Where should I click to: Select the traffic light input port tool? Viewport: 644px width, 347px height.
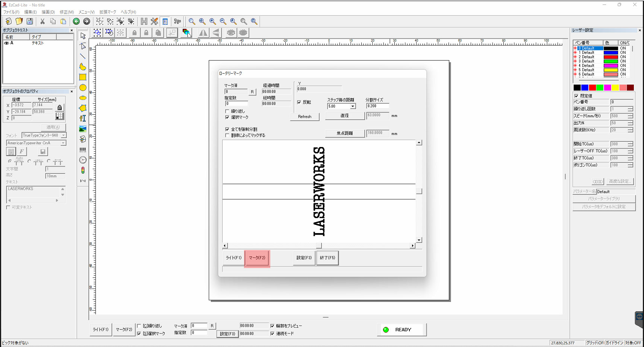pos(83,170)
